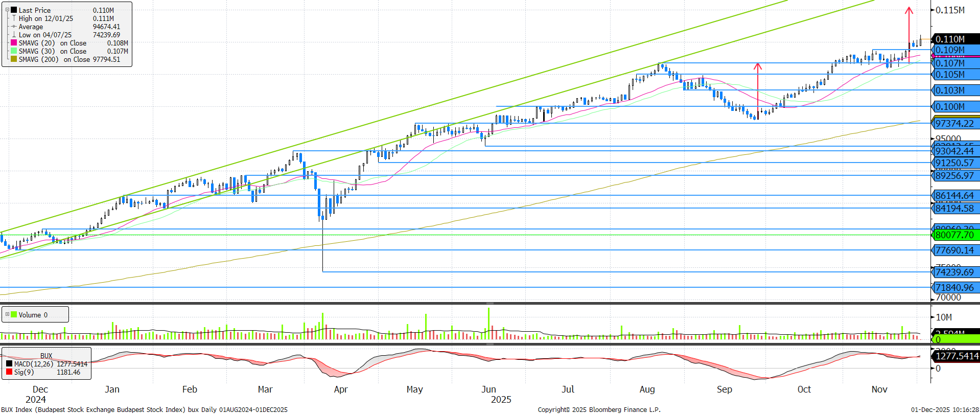Viewport: 980px width, 414px height.
Task: Click the BUX title in MACD legend
Action: pyautogui.click(x=46, y=356)
